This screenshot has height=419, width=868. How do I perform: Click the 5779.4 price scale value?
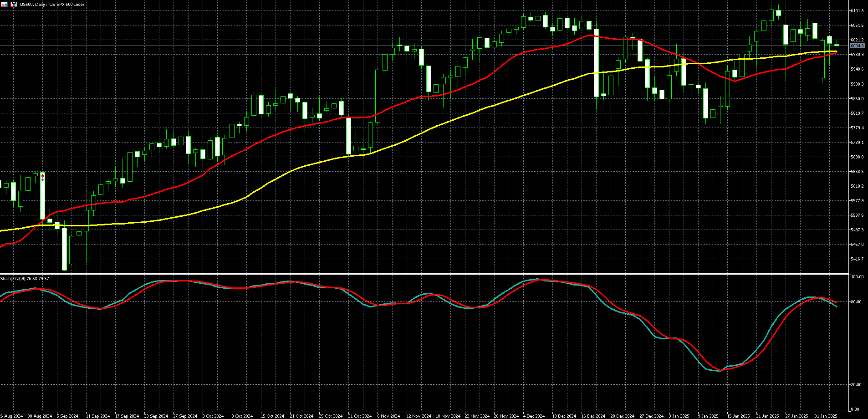[857, 128]
